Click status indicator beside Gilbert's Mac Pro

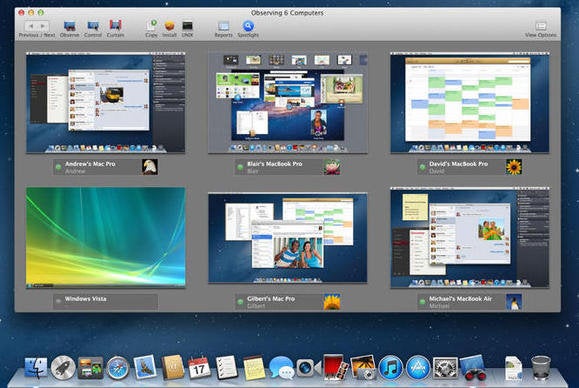click(x=240, y=302)
